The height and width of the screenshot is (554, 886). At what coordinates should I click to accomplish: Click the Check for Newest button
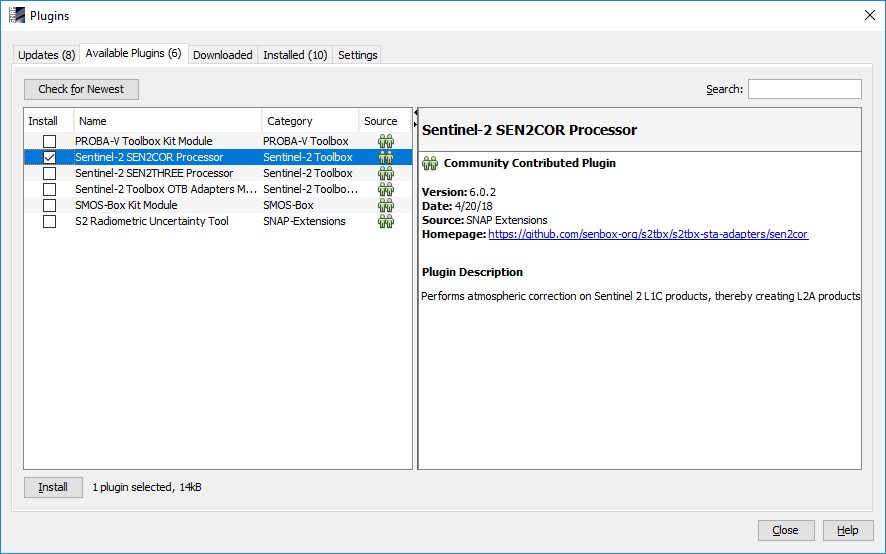pos(81,89)
